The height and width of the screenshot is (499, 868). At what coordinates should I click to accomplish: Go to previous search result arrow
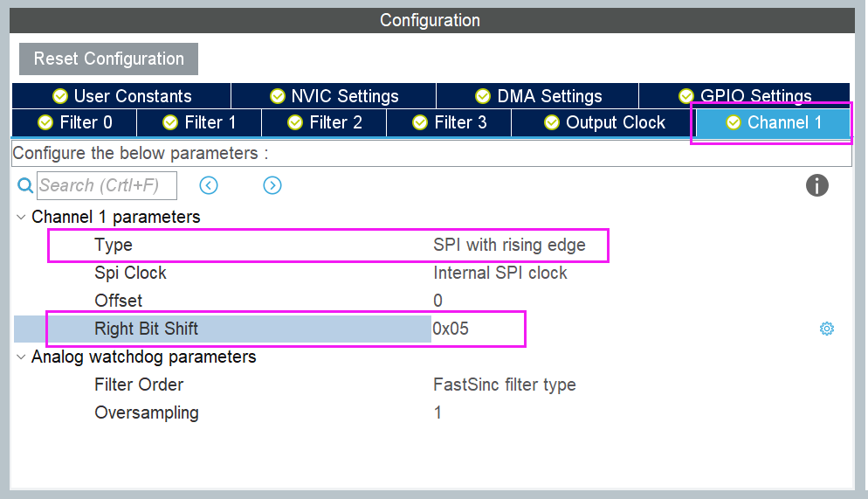209,185
